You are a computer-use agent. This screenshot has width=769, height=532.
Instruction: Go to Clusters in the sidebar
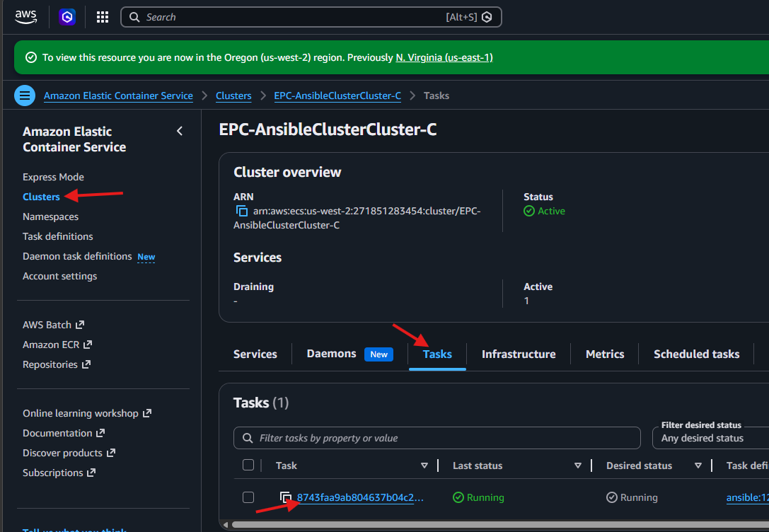[x=41, y=197]
